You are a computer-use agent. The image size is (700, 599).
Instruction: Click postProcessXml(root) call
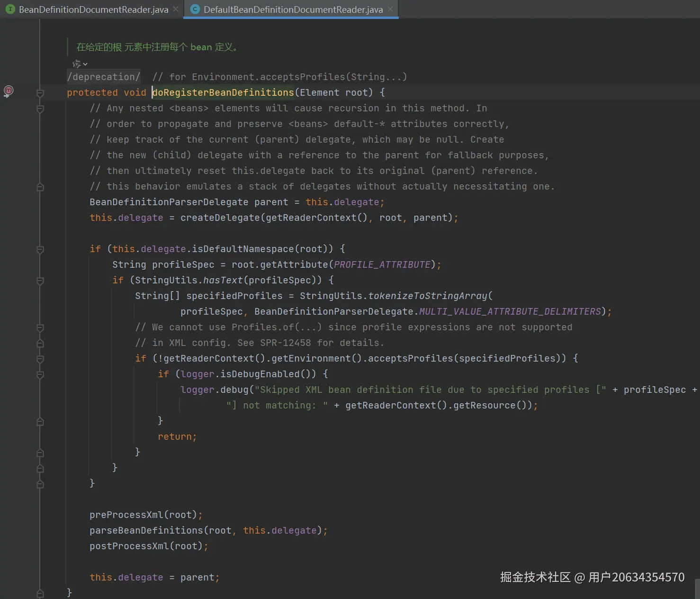pyautogui.click(x=146, y=546)
